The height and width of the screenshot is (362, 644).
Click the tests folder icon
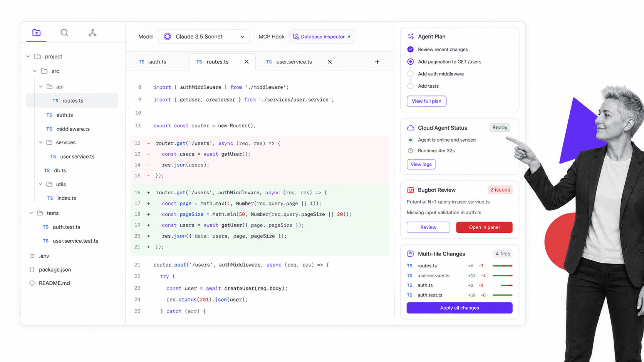[x=40, y=213]
